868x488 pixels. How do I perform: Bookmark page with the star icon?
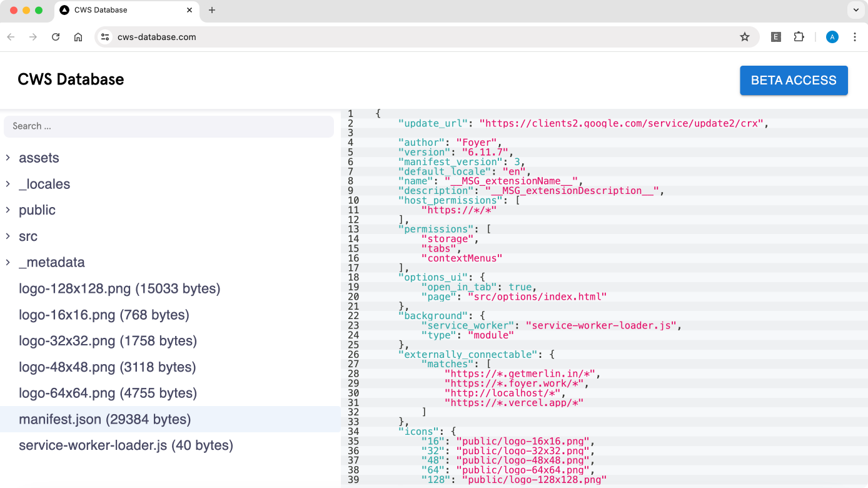744,37
